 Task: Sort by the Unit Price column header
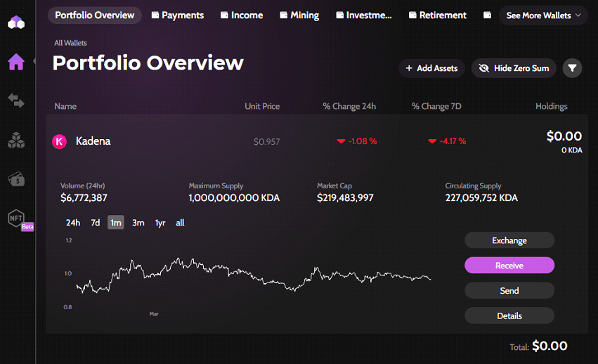point(262,106)
